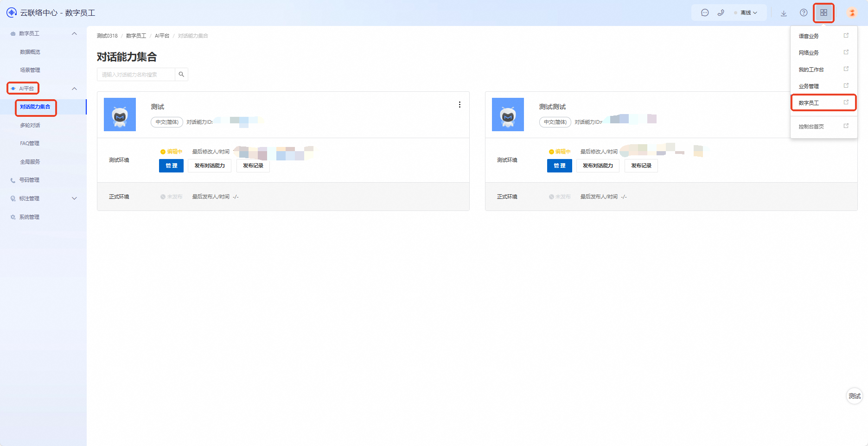
Task: Select 对话能力集合 in the sidebar
Action: pyautogui.click(x=35, y=107)
